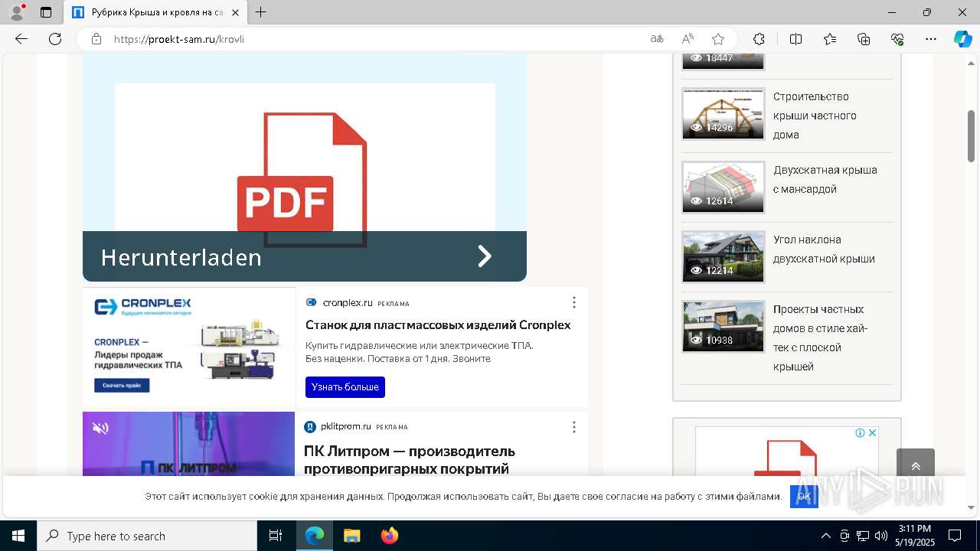
Task: Open the Cronplex ad options menu
Action: pos(574,303)
